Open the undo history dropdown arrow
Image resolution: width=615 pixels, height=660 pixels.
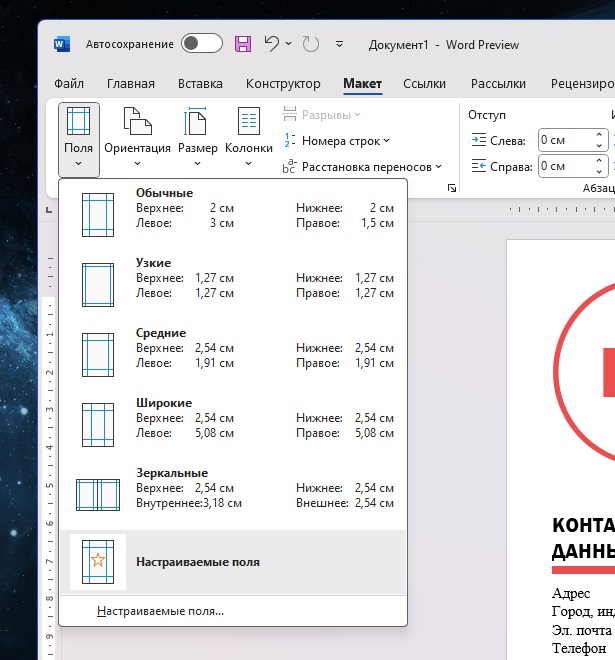(x=289, y=43)
